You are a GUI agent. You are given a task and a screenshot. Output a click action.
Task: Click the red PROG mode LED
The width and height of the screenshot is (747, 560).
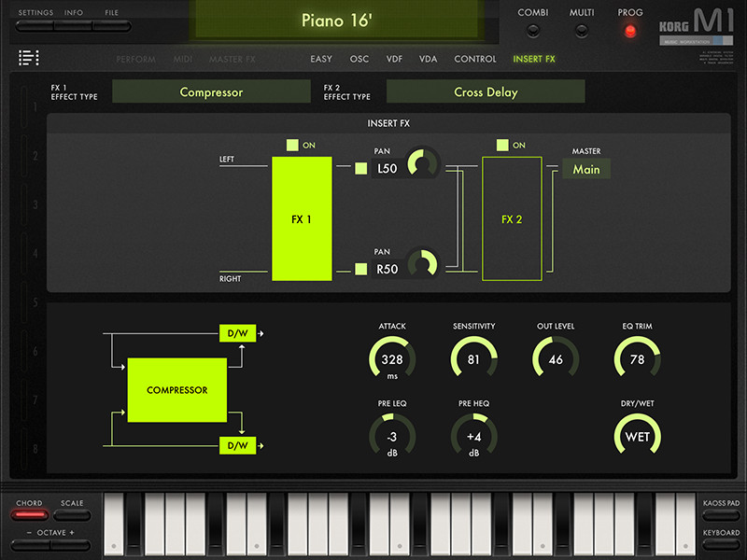point(629,32)
